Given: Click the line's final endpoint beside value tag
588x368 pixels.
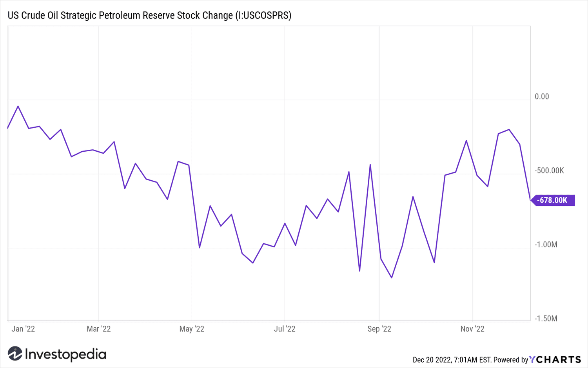Looking at the screenshot, I should [x=530, y=200].
